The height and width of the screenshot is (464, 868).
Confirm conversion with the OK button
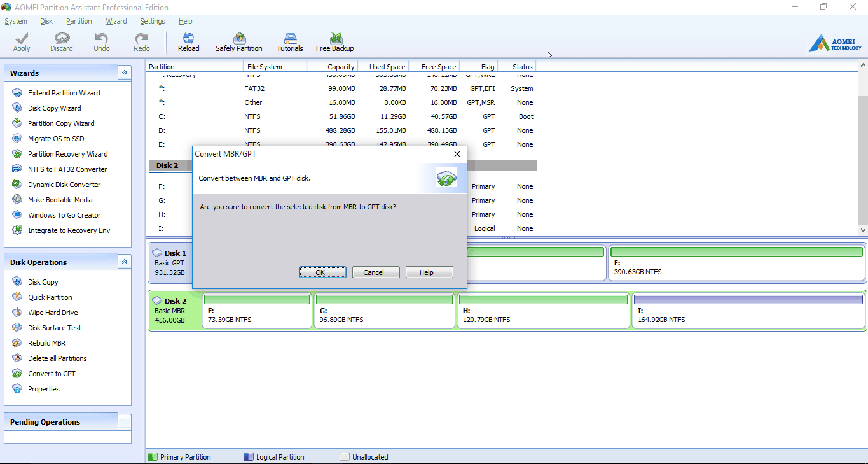[322, 272]
